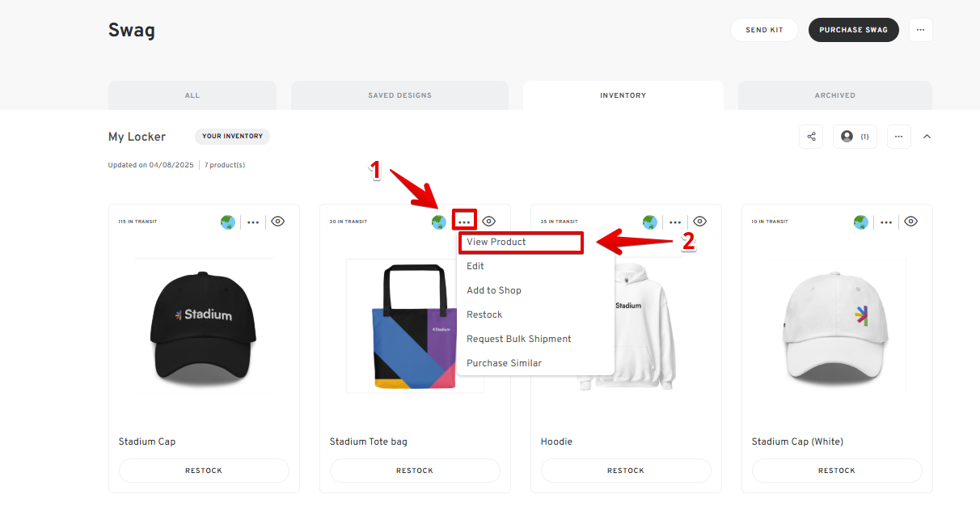The image size is (980, 507).
Task: Click the globe icon on the Stadium Cap card
Action: point(228,222)
